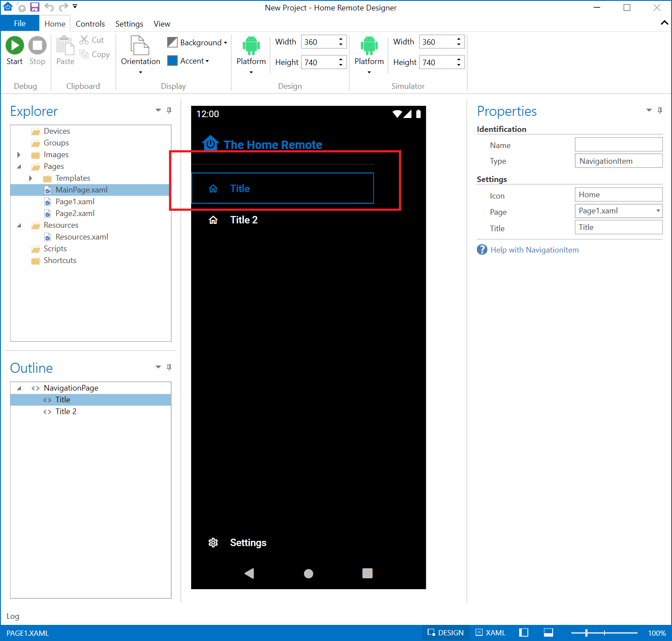Open the quick access toolbar customize arrow
Image resolution: width=672 pixels, height=641 pixels.
[75, 7]
